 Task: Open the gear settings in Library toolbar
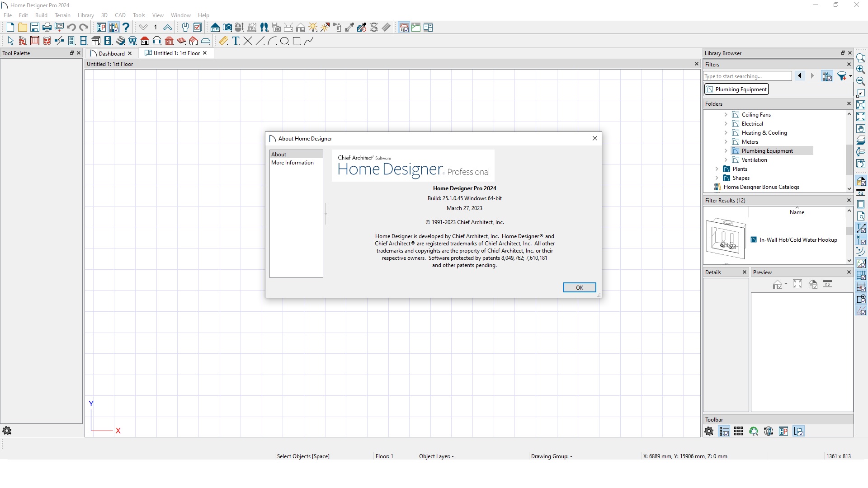pos(709,432)
